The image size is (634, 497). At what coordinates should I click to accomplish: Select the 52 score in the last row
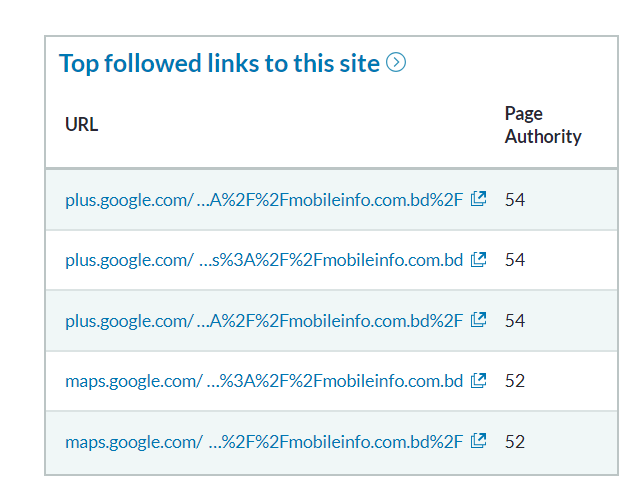pos(515,441)
